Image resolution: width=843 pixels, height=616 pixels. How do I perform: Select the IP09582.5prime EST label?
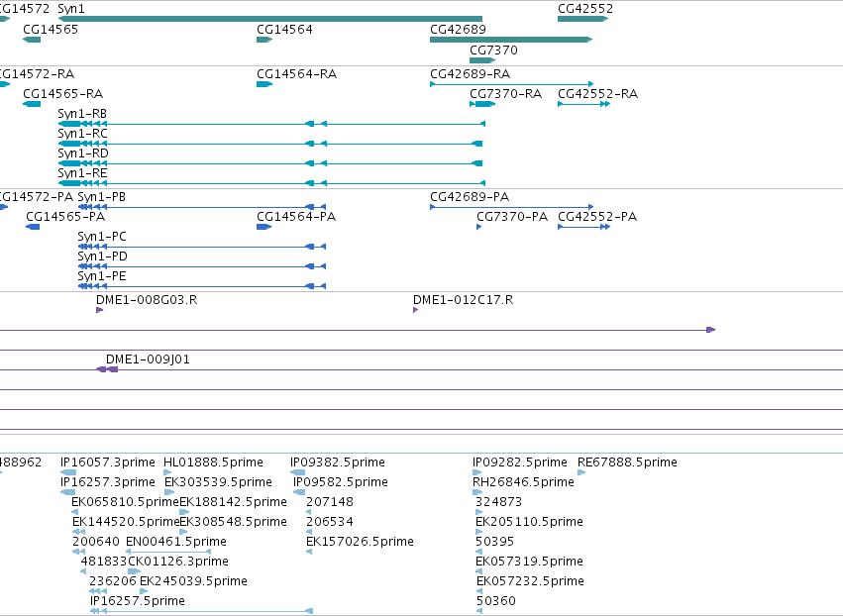341,482
